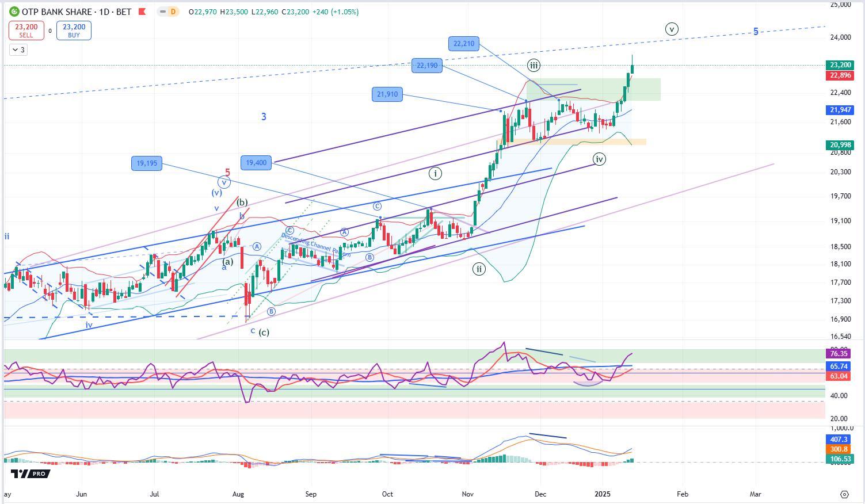Click the blue 65.74 oscillator value tag
The width and height of the screenshot is (865, 504).
pyautogui.click(x=839, y=366)
